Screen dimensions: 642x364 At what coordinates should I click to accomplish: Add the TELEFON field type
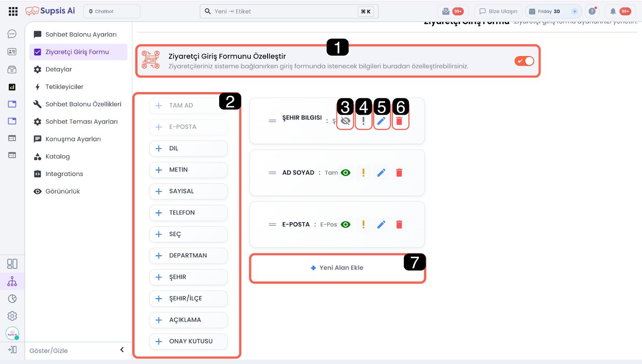tap(188, 213)
